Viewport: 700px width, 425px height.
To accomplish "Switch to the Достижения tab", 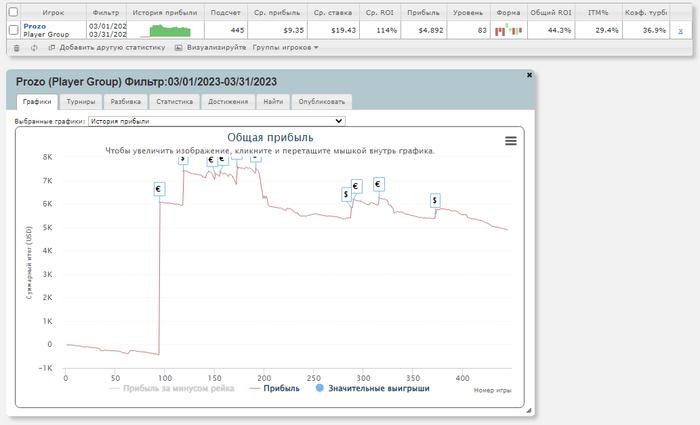I will pos(228,102).
